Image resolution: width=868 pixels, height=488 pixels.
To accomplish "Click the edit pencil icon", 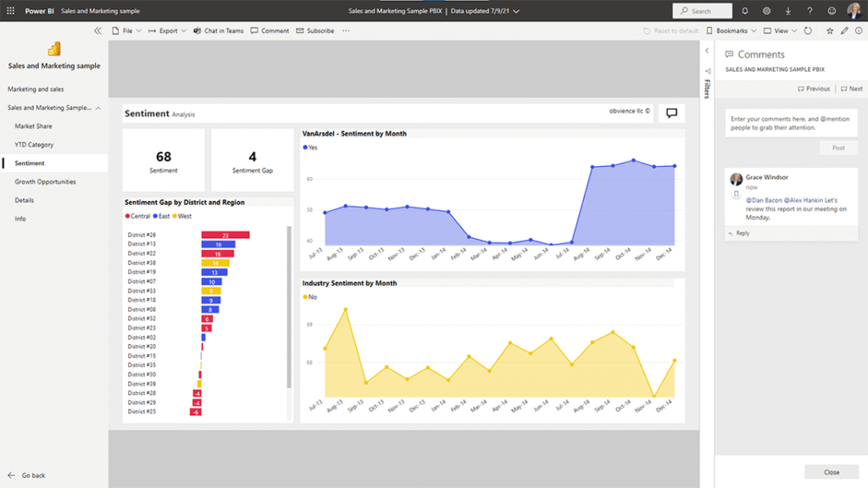I will (x=844, y=30).
